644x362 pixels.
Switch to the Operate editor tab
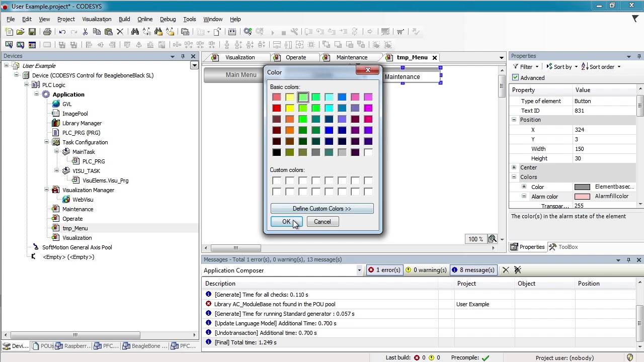click(296, 57)
